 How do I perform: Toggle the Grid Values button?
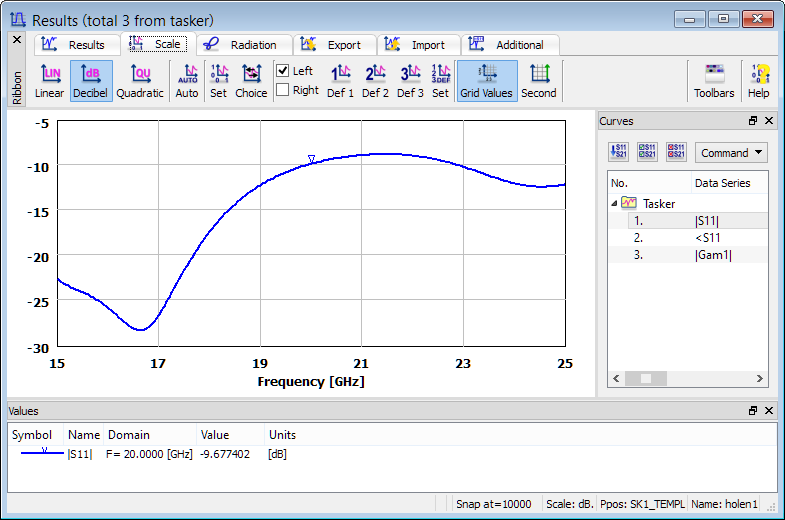click(487, 81)
